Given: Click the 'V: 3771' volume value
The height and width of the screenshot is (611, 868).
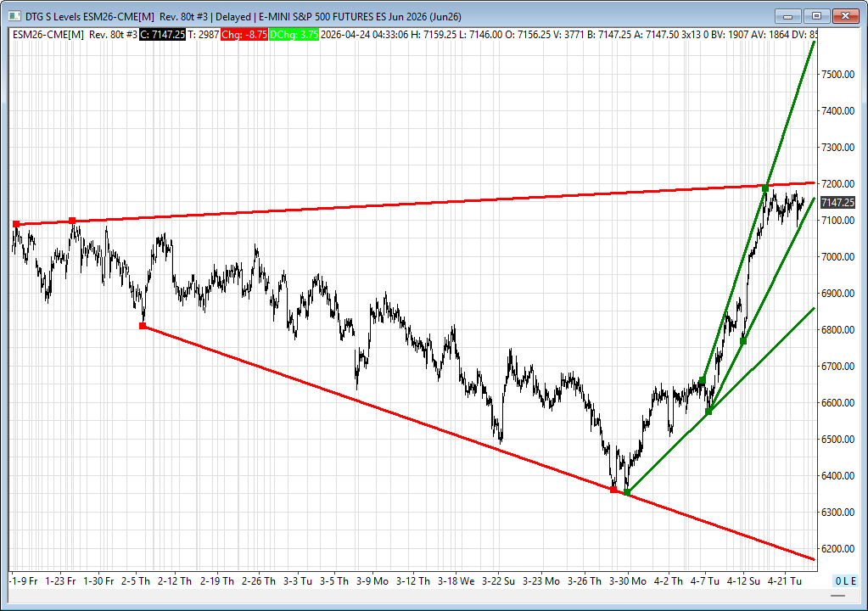Looking at the screenshot, I should coord(568,34).
